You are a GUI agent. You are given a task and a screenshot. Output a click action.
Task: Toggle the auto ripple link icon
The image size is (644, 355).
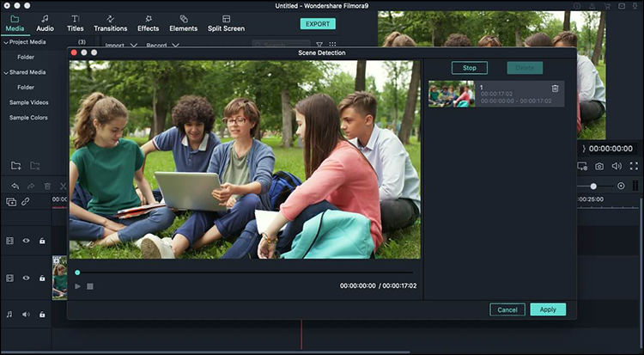[26, 201]
